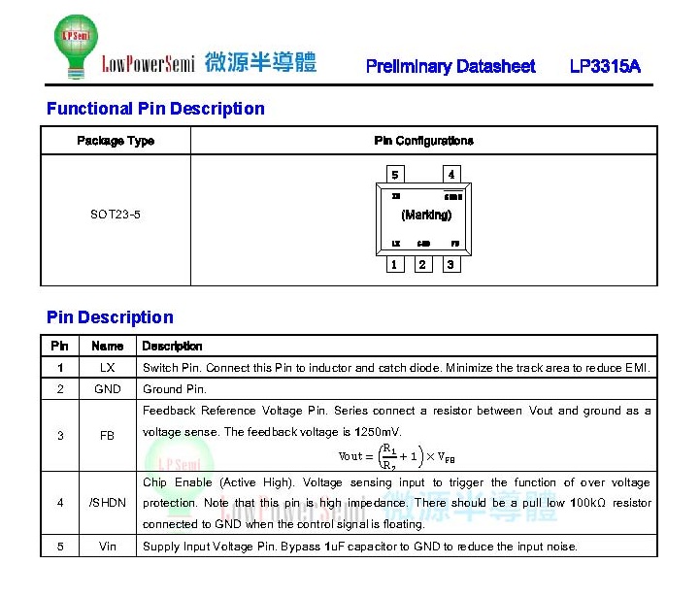Image resolution: width=700 pixels, height=597 pixels.
Task: Click the Chinese company name 微源半導體
Action: click(261, 62)
